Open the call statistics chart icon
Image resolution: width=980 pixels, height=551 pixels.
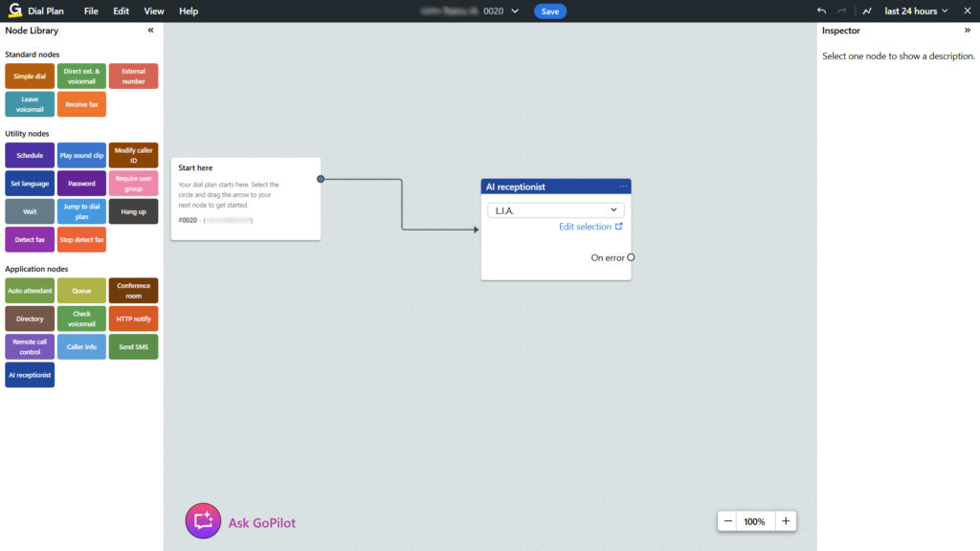pos(867,11)
